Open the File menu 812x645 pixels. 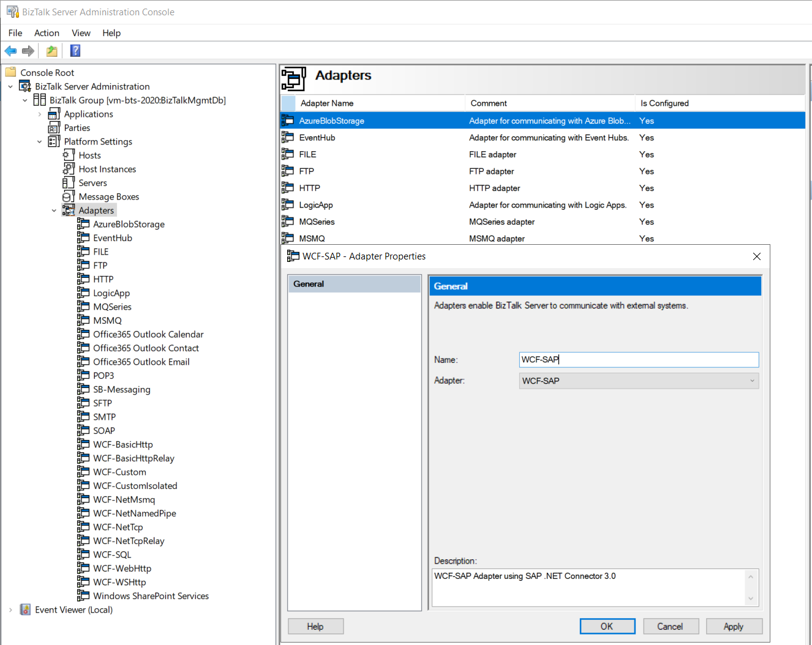coord(15,33)
